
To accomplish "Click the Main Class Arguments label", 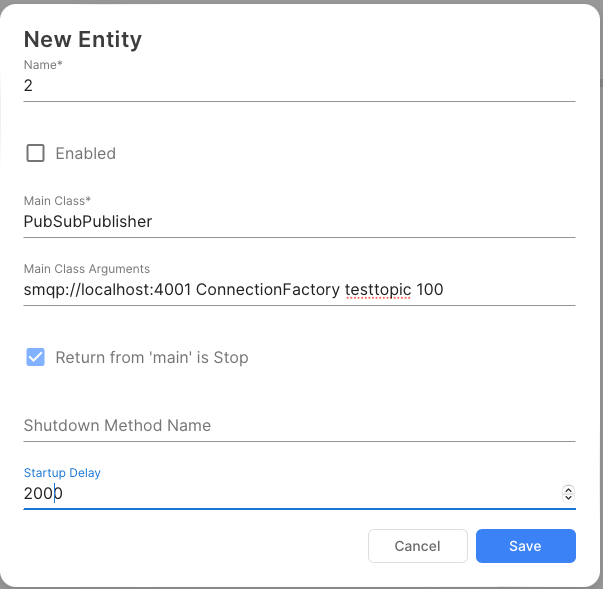I will tap(87, 268).
